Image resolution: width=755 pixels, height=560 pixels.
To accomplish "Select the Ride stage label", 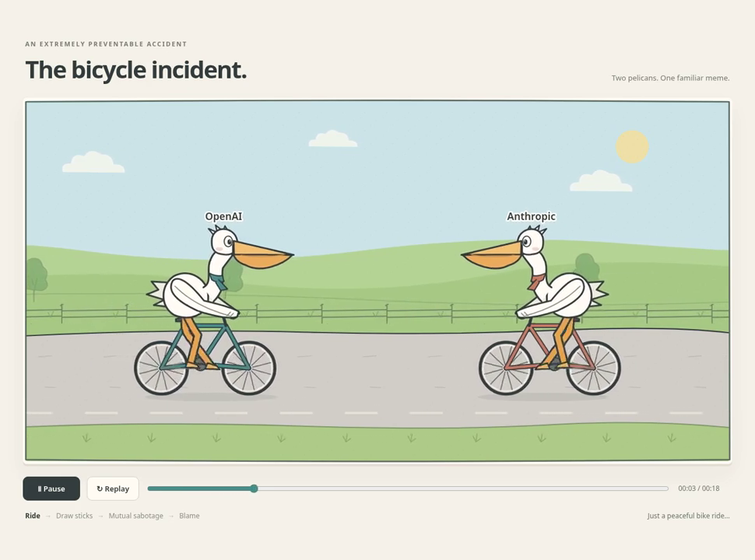I will tap(33, 516).
